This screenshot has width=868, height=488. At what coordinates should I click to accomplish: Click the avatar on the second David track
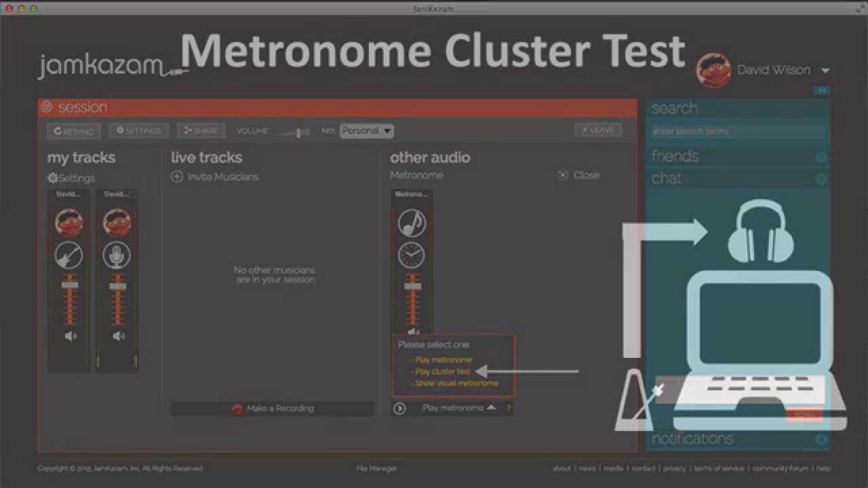(x=117, y=222)
